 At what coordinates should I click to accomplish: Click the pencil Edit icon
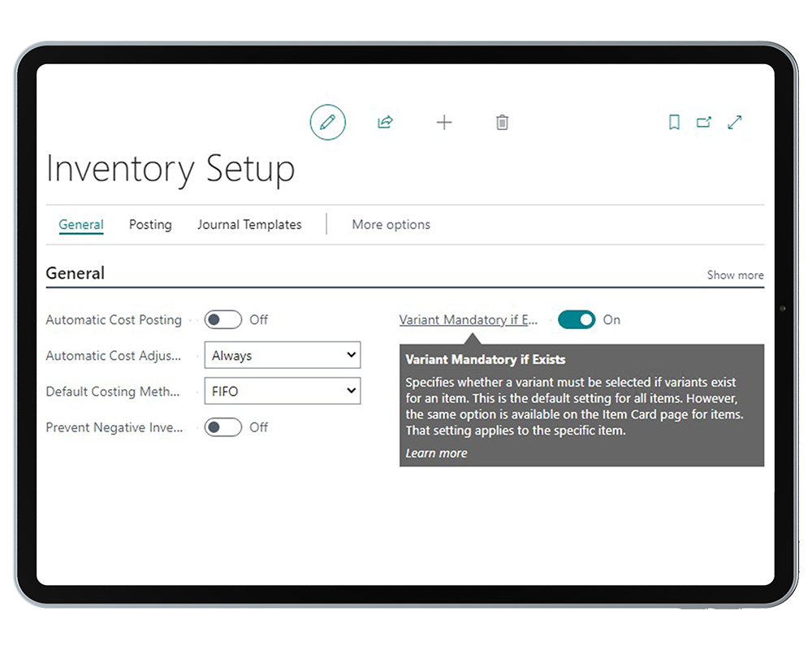click(327, 123)
